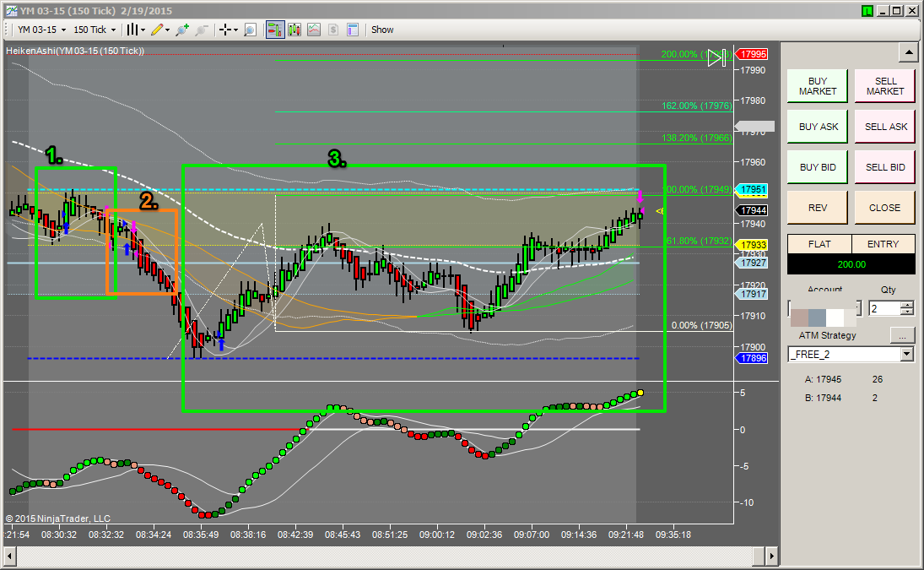Click the gray price marker near 17970
Screen dimensions: 924x570
pos(754,127)
